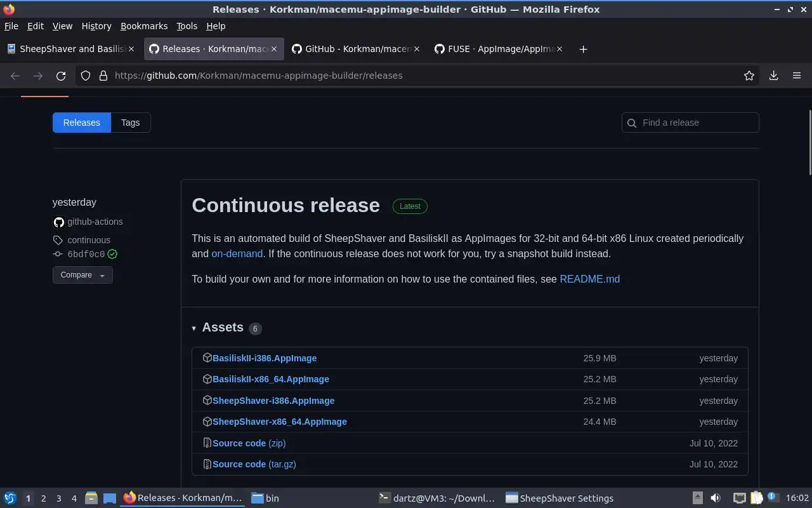Switch to workspace 3 in the taskbar
Viewport: 812px width, 508px height.
point(58,498)
